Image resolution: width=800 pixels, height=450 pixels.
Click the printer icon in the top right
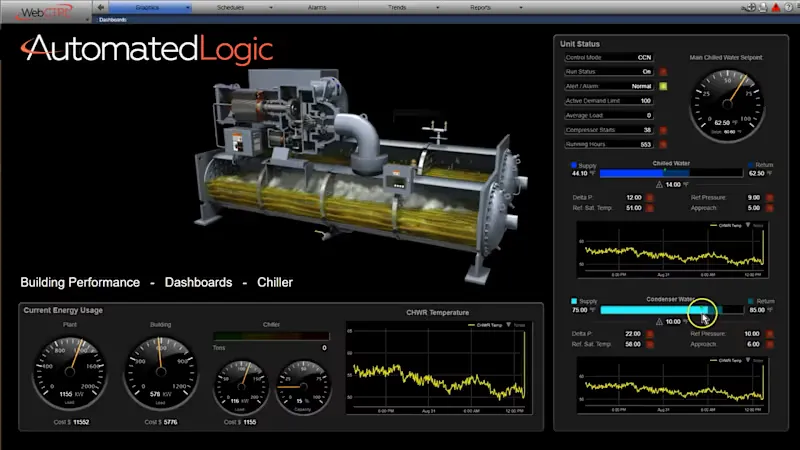point(763,8)
